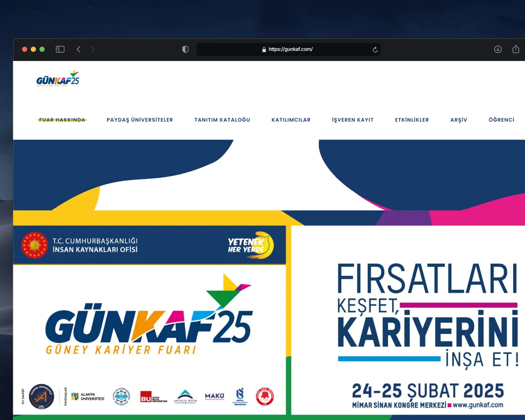Click the FIRSATLARI headline text
525x420 pixels.
pyautogui.click(x=427, y=278)
